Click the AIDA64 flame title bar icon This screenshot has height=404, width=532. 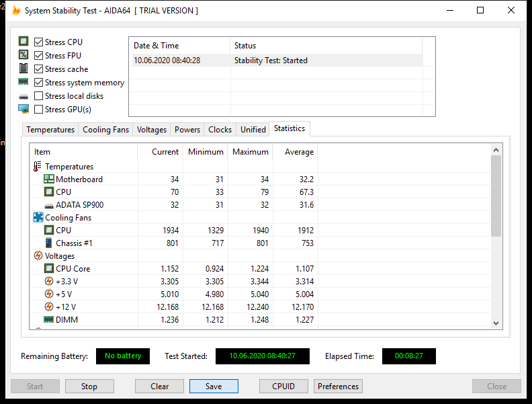pyautogui.click(x=16, y=11)
